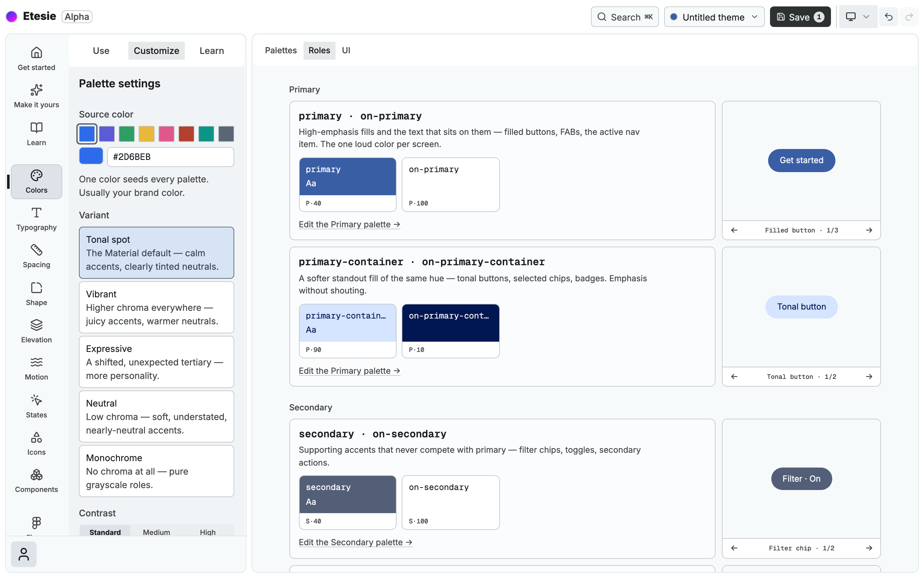Open the Elevation layers section
The height and width of the screenshot is (578, 924).
(x=36, y=331)
